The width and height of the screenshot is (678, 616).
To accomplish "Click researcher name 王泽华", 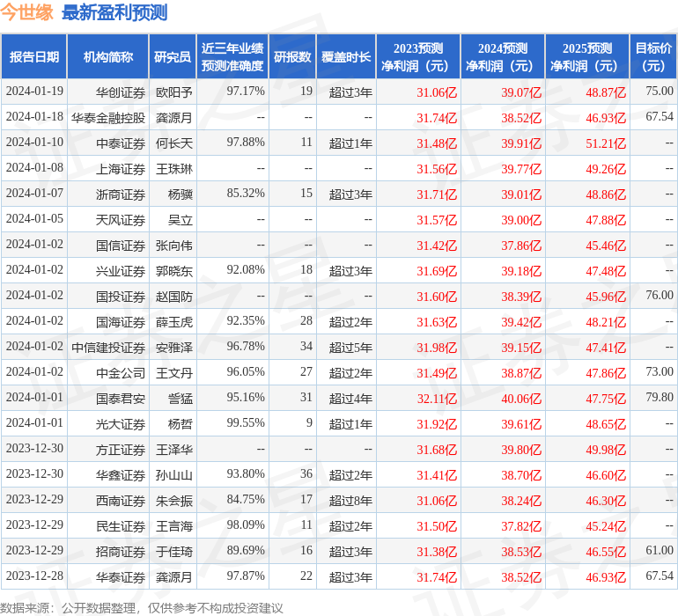I will [173, 450].
